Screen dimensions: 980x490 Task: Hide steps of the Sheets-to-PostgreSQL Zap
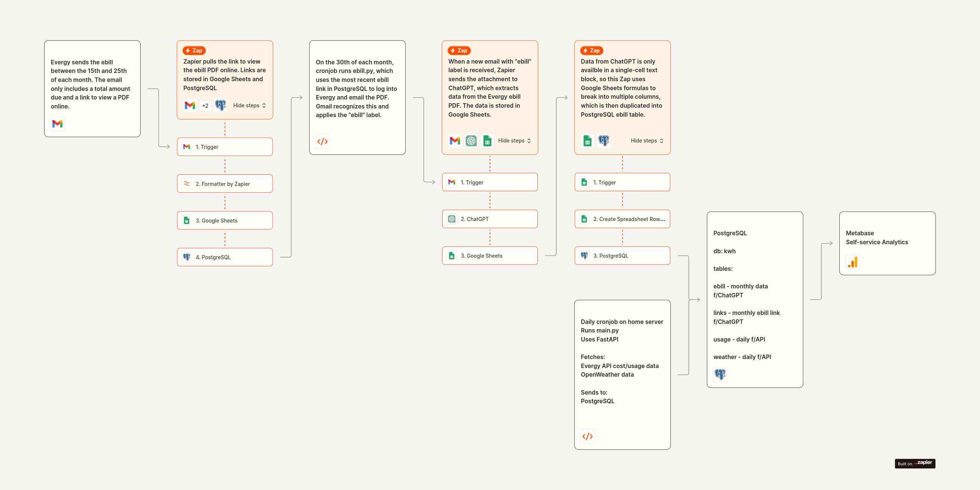(x=647, y=141)
